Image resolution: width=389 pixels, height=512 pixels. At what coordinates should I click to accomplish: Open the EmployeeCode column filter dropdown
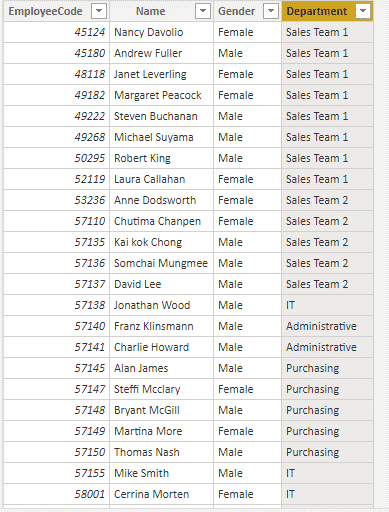pos(99,11)
